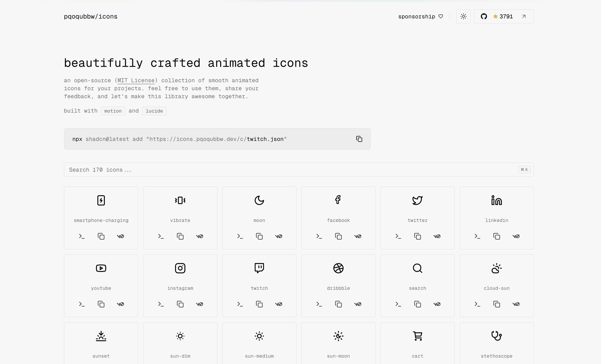Open cloud-sun icon in v0
The height and width of the screenshot is (364, 601).
pyautogui.click(x=516, y=304)
